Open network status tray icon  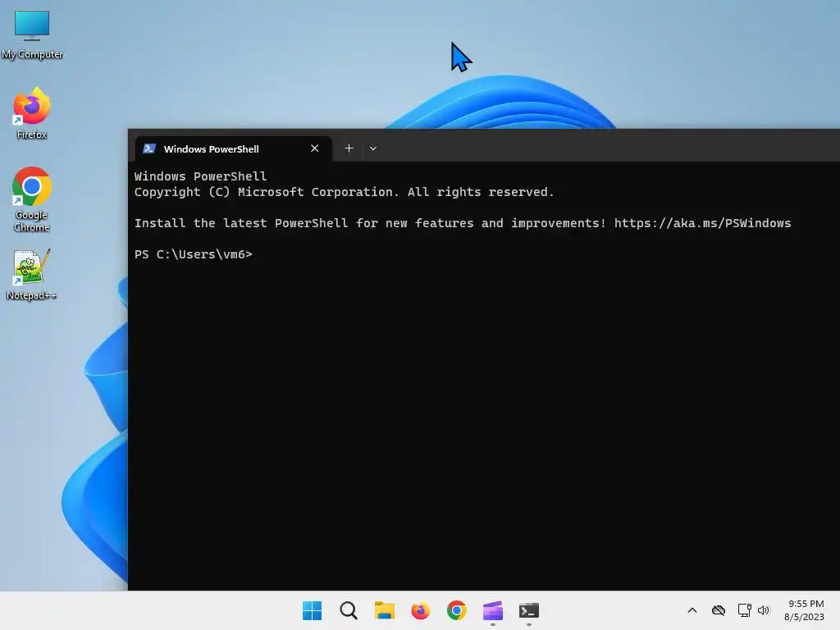click(x=744, y=610)
